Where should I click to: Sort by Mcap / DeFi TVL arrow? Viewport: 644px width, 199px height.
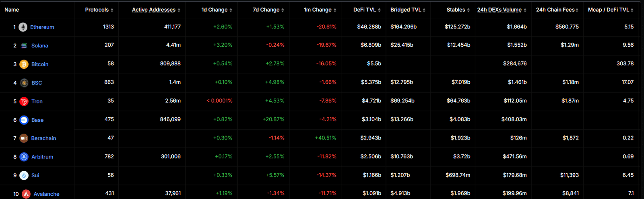pos(632,10)
